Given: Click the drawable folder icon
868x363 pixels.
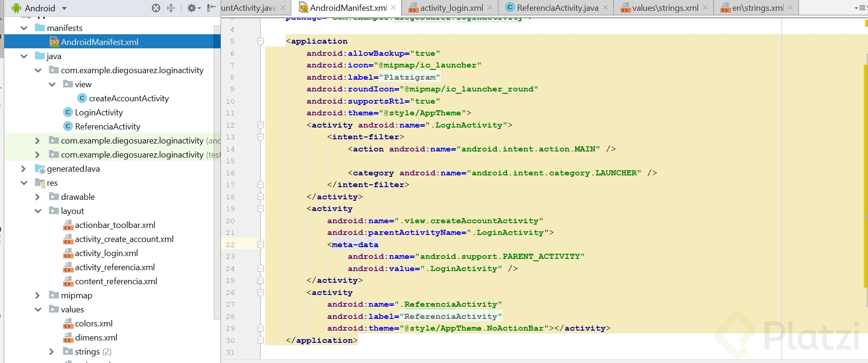Looking at the screenshot, I should tap(54, 197).
